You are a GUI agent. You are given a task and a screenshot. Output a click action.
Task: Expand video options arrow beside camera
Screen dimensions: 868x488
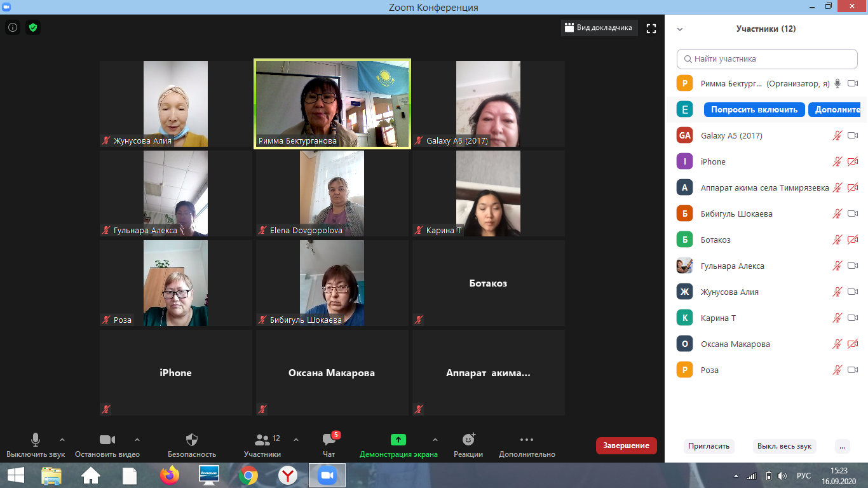[x=137, y=439]
